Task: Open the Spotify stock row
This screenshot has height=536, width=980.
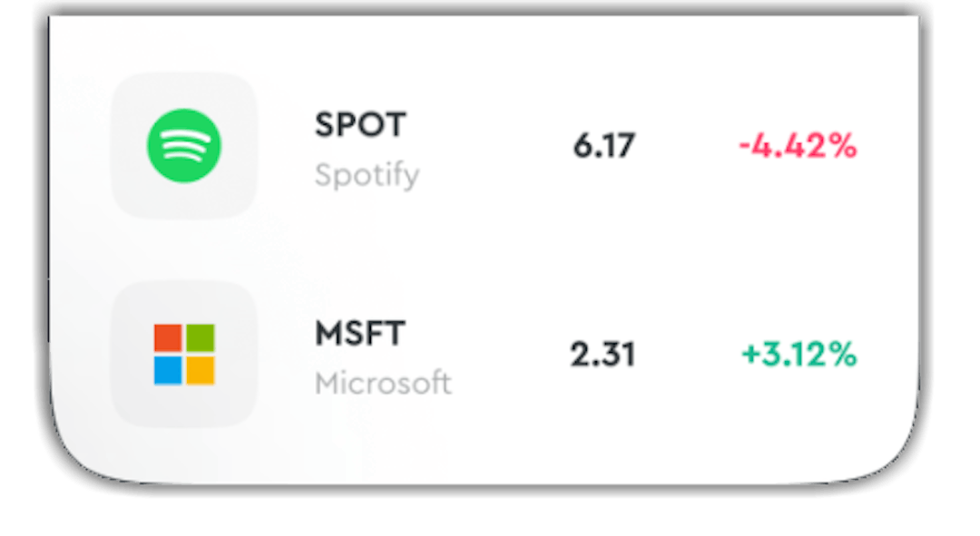Action: click(485, 145)
